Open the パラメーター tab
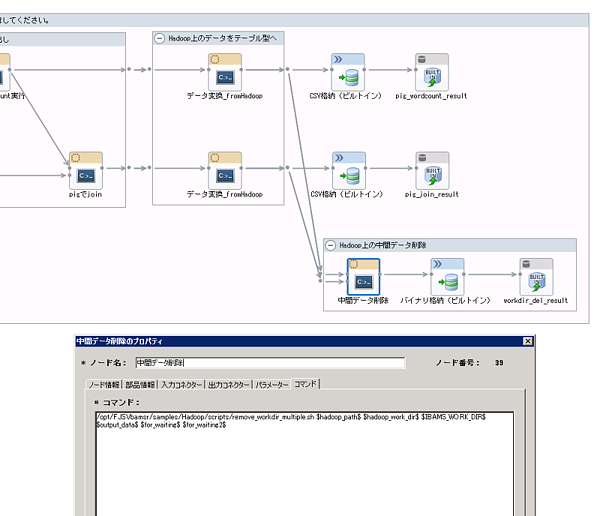The height and width of the screenshot is (516, 600). (x=272, y=385)
